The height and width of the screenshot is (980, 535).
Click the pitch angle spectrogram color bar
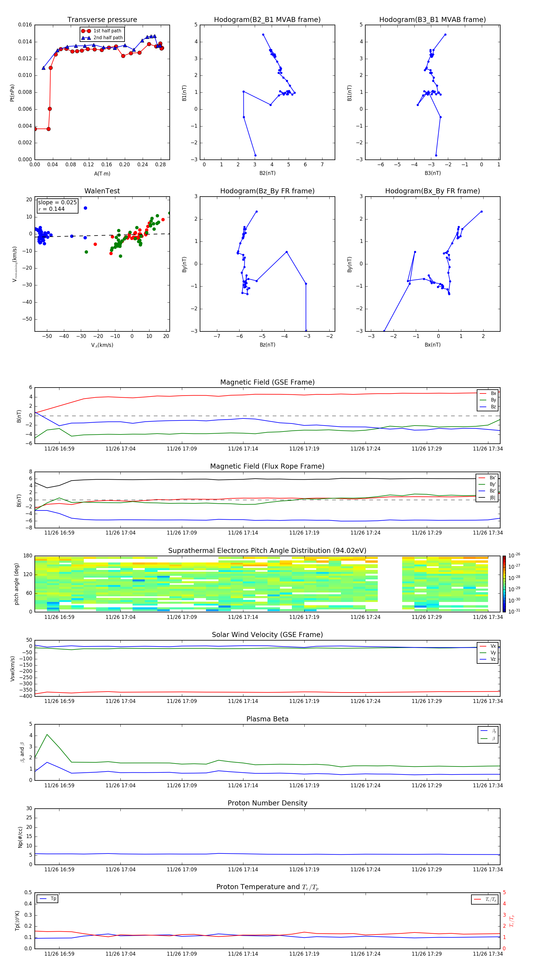click(x=504, y=584)
